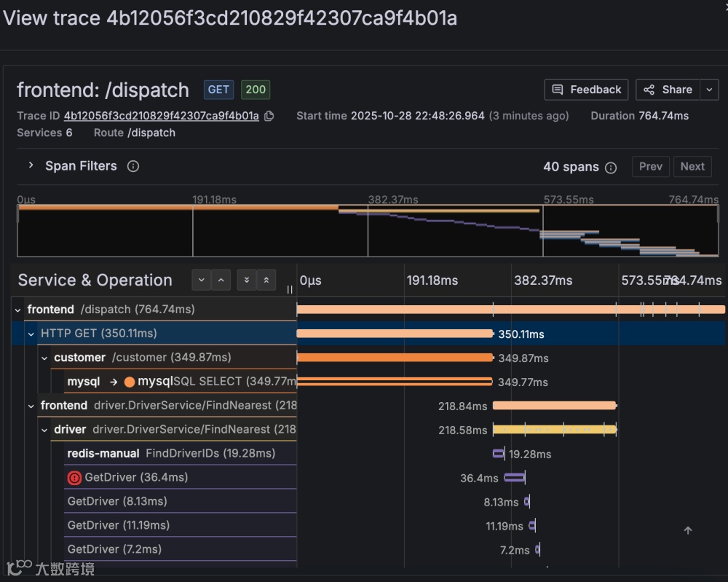Expand the Span Filters section
The width and height of the screenshot is (728, 582).
[x=31, y=165]
